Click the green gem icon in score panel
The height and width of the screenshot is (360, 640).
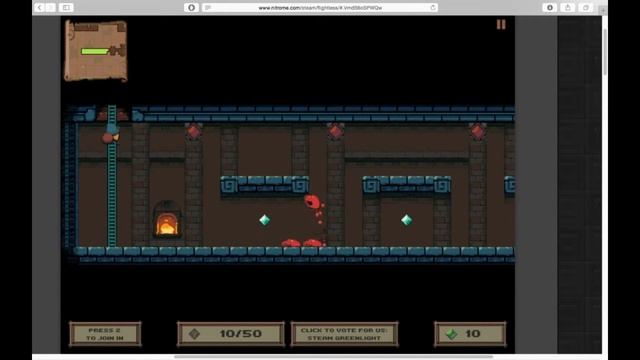tap(451, 334)
